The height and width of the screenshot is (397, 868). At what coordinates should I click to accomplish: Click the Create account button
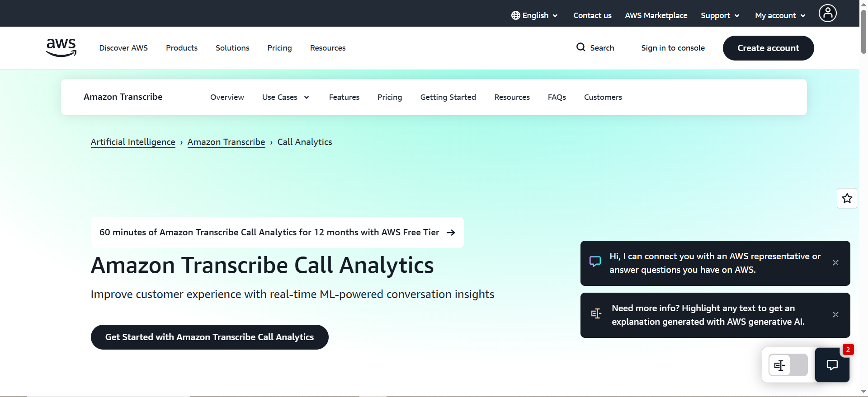click(x=768, y=48)
